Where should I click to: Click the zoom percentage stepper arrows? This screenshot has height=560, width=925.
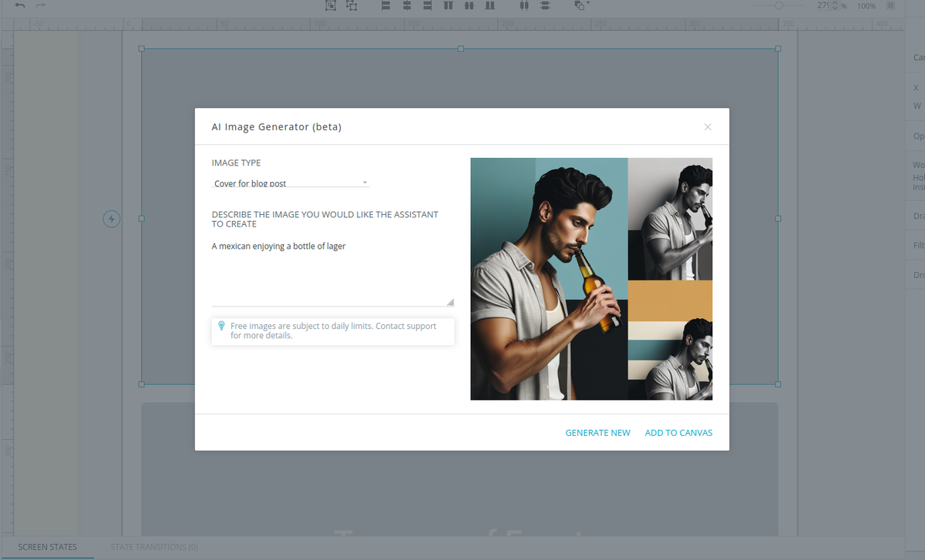[834, 5]
